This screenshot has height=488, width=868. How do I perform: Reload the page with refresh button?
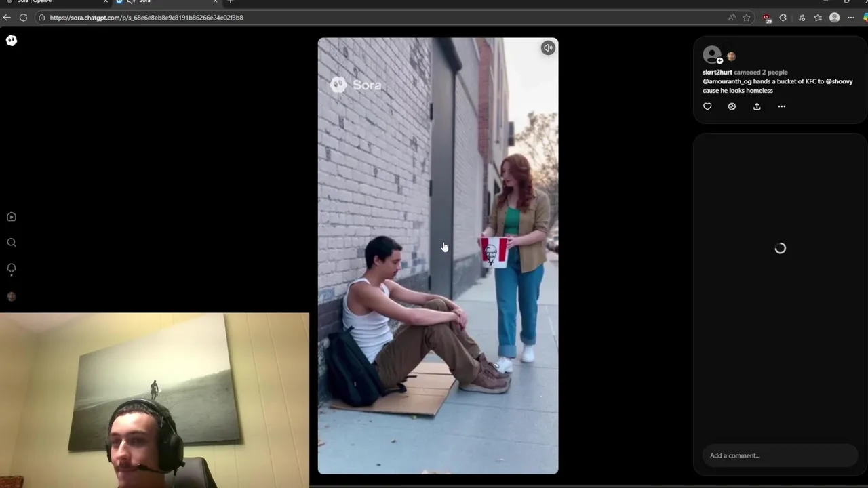point(23,18)
